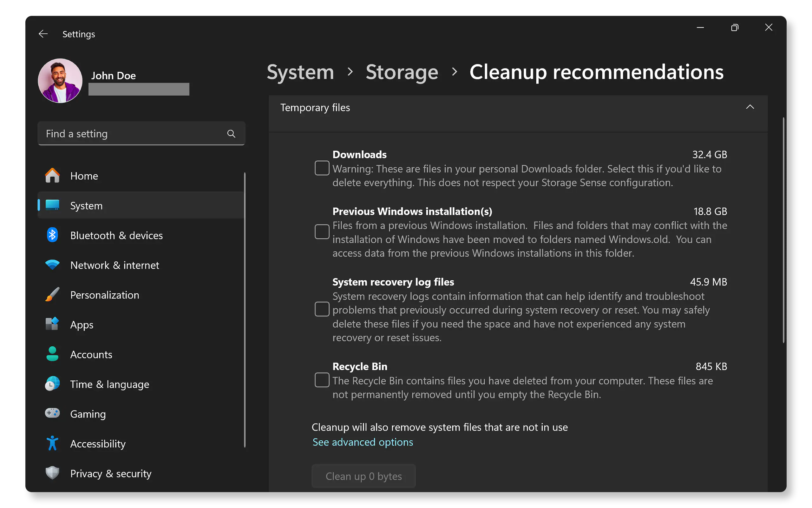Viewport: 812px width, 508px height.
Task: Minimize the Settings window
Action: click(x=700, y=27)
